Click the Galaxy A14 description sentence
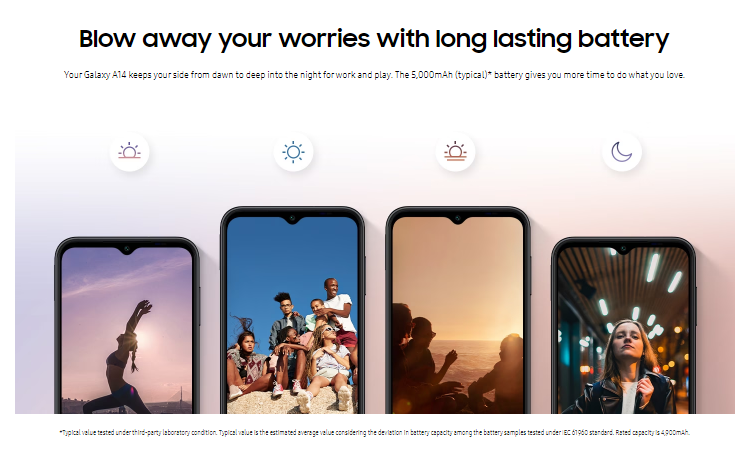Viewport: 752px width, 461px height. pyautogui.click(x=374, y=75)
